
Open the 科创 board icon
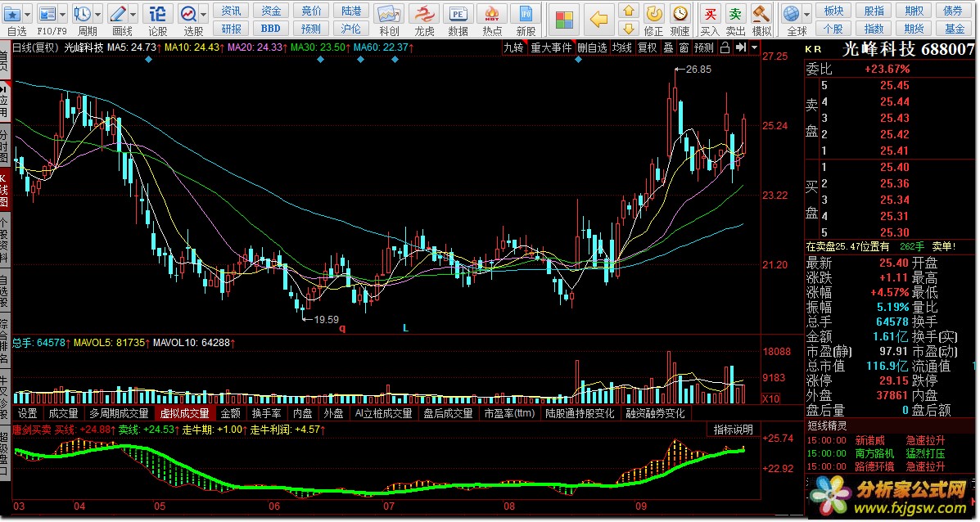[x=389, y=14]
